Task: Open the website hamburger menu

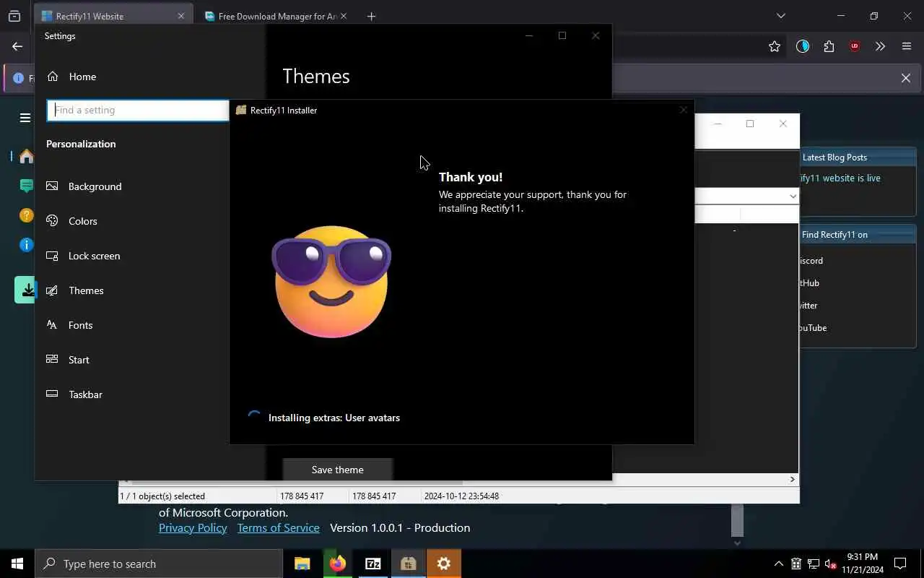Action: pos(25,118)
